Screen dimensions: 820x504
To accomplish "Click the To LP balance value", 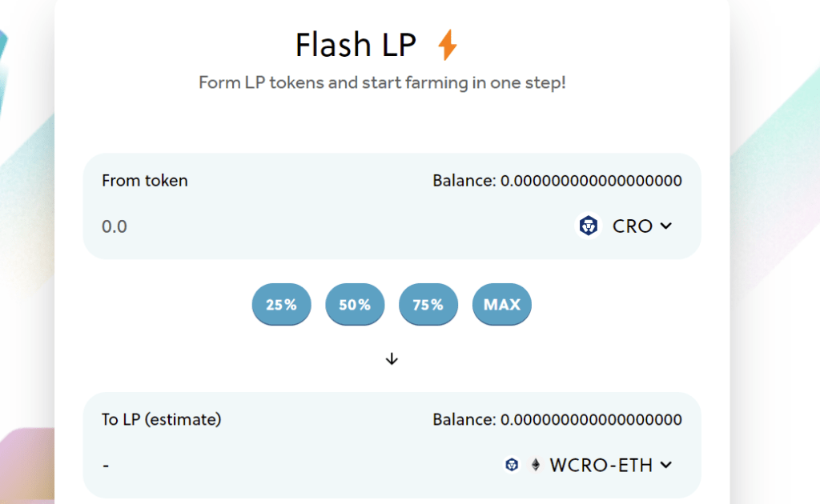I will [x=591, y=419].
